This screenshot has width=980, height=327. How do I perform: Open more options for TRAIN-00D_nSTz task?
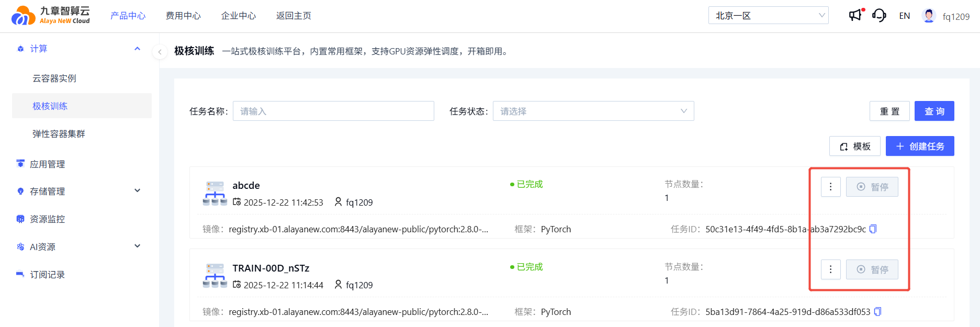pos(830,269)
